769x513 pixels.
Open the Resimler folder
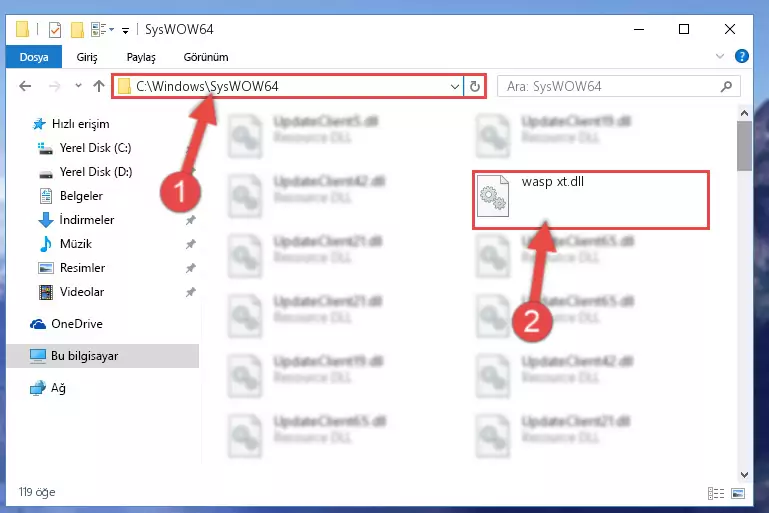(72, 268)
